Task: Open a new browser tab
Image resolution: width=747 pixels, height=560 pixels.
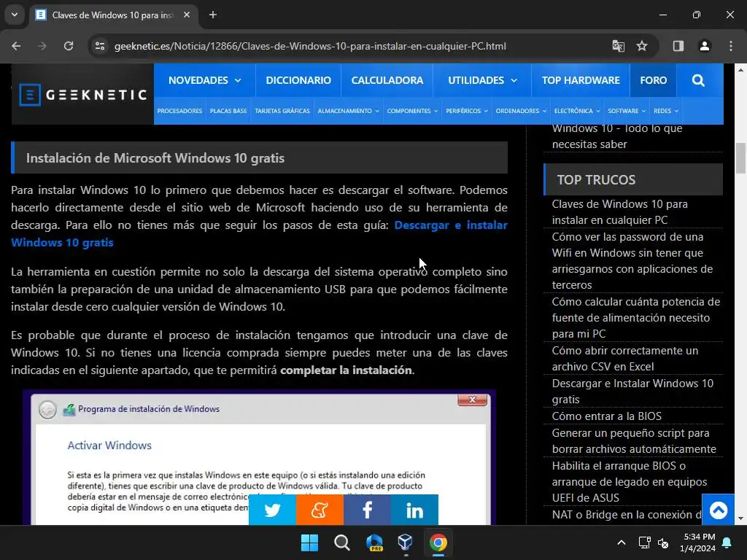Action: click(x=213, y=15)
